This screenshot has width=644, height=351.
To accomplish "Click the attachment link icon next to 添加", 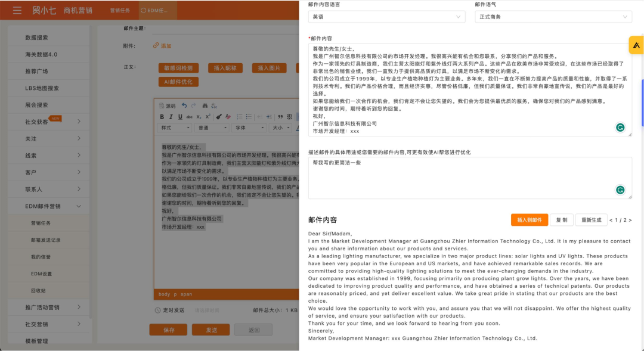I will coord(156,45).
